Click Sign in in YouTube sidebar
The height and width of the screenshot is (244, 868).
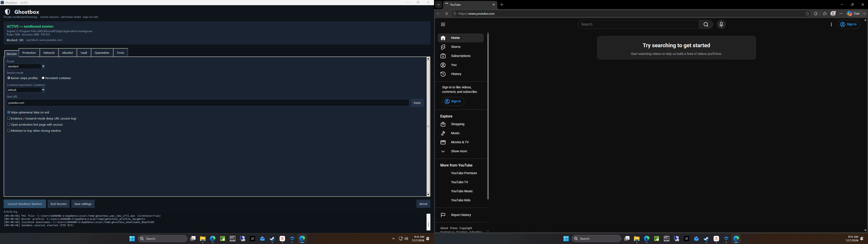[x=453, y=101]
